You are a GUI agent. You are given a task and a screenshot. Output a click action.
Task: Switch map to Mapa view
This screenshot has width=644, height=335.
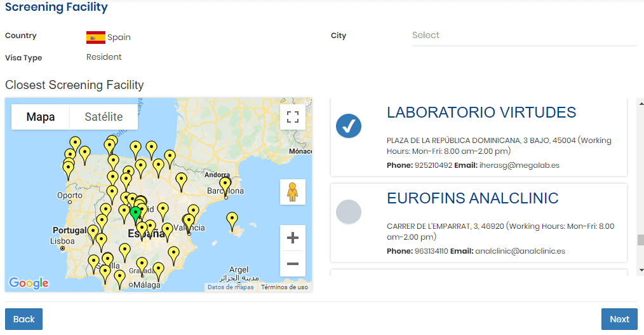pos(41,117)
